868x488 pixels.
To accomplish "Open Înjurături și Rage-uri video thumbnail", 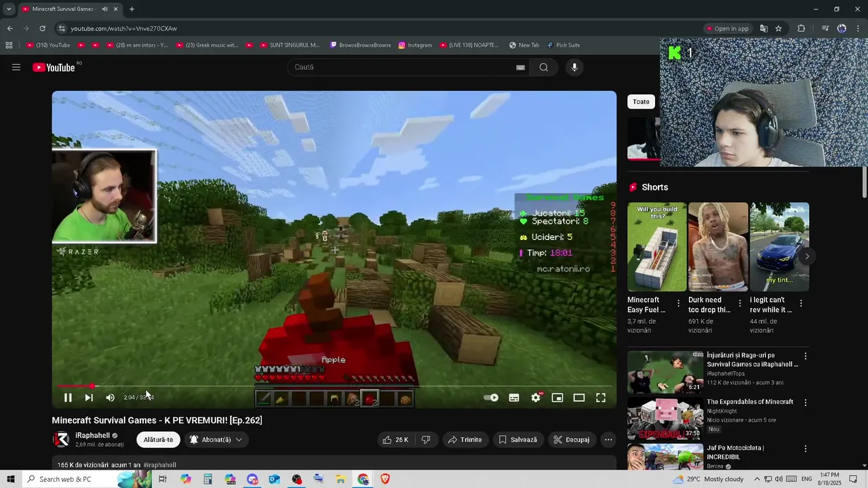I will click(x=665, y=372).
